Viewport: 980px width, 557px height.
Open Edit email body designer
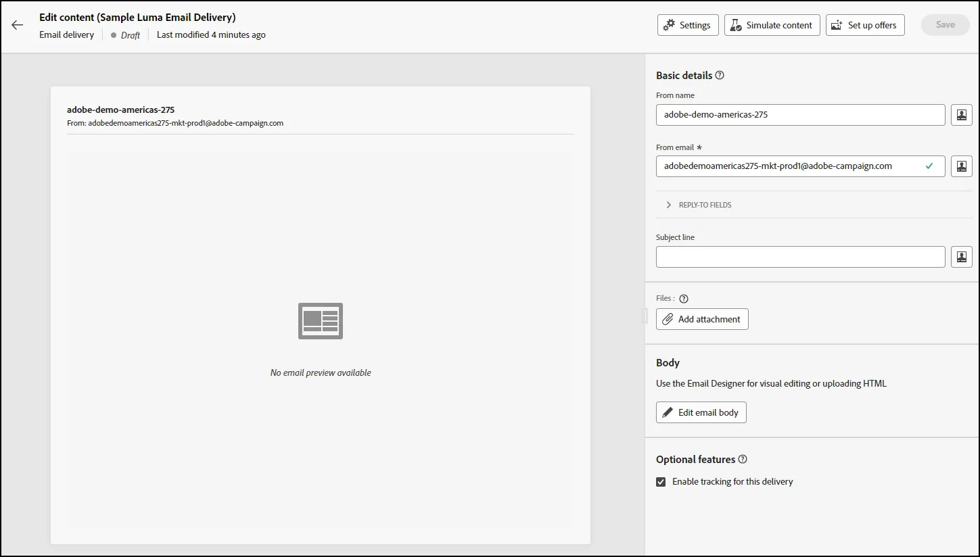(701, 412)
